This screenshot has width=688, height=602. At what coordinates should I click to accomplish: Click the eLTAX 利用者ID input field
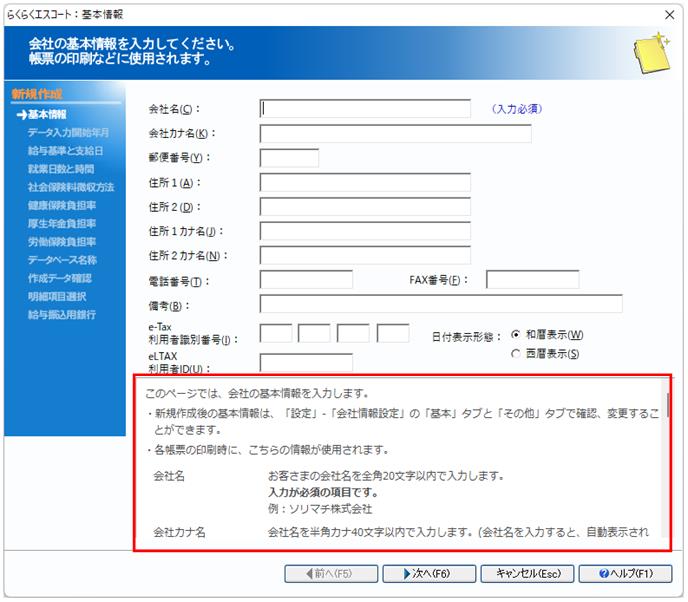tap(306, 362)
